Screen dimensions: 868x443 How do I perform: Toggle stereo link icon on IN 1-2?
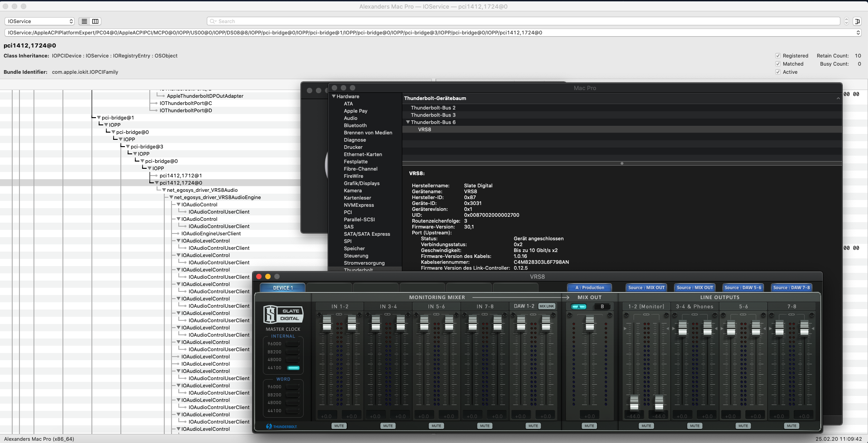point(339,314)
